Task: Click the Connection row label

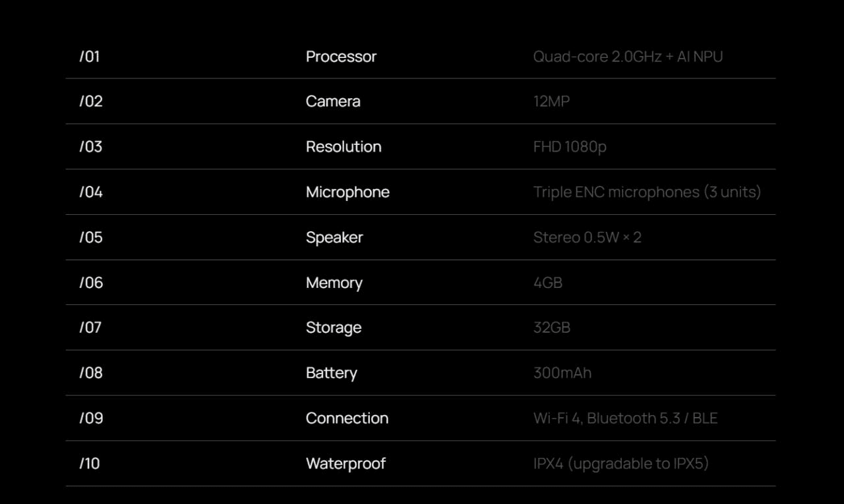Action: click(x=347, y=418)
